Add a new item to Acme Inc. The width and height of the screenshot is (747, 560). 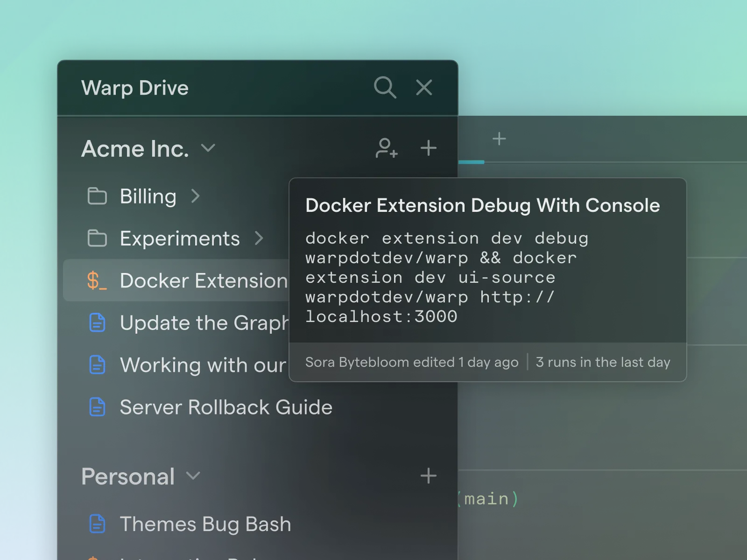point(428,148)
